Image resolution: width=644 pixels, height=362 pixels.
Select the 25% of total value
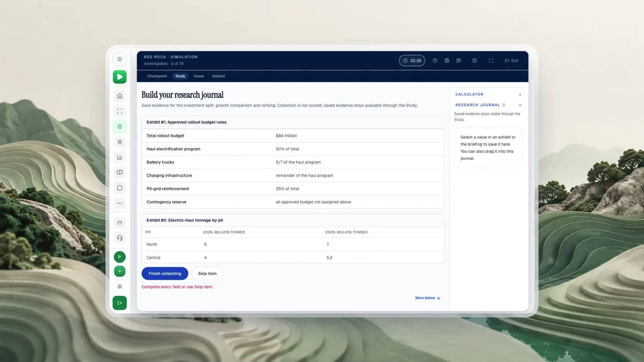pos(287,189)
